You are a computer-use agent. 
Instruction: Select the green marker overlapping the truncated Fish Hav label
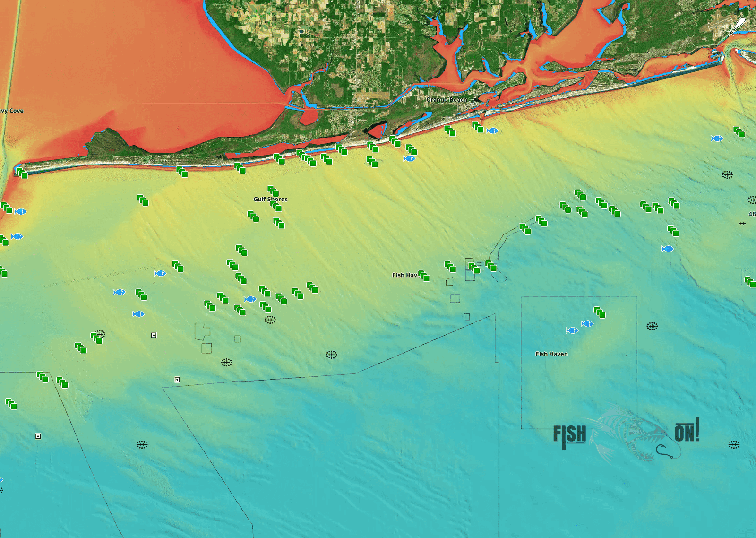coord(424,276)
